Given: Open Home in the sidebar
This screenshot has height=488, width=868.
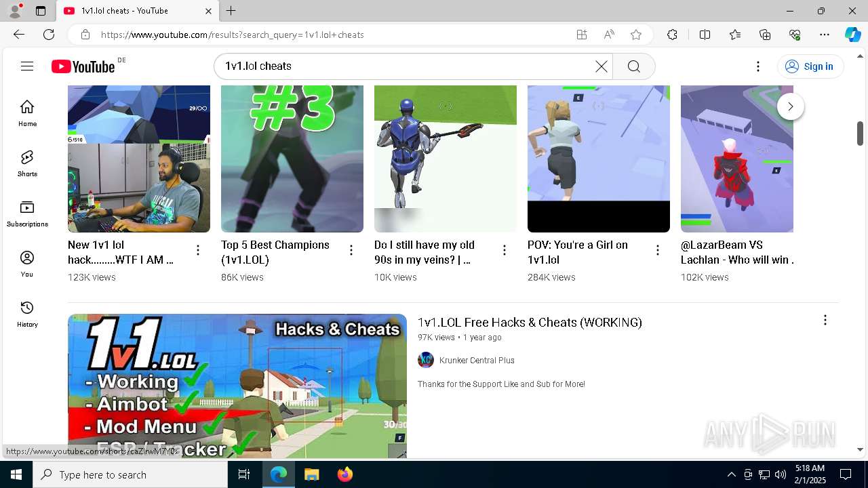Looking at the screenshot, I should [x=27, y=113].
